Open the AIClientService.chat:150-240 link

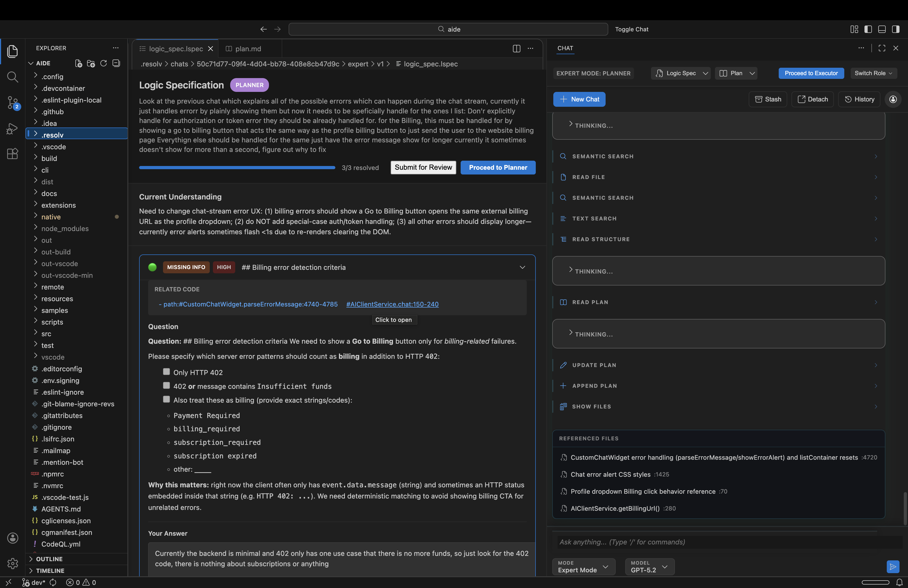tap(392, 304)
